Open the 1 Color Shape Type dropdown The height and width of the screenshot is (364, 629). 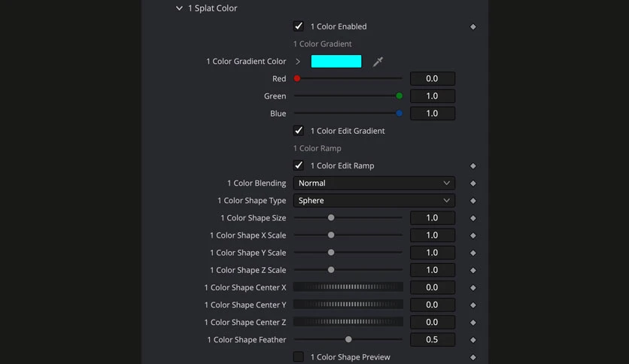pos(374,201)
